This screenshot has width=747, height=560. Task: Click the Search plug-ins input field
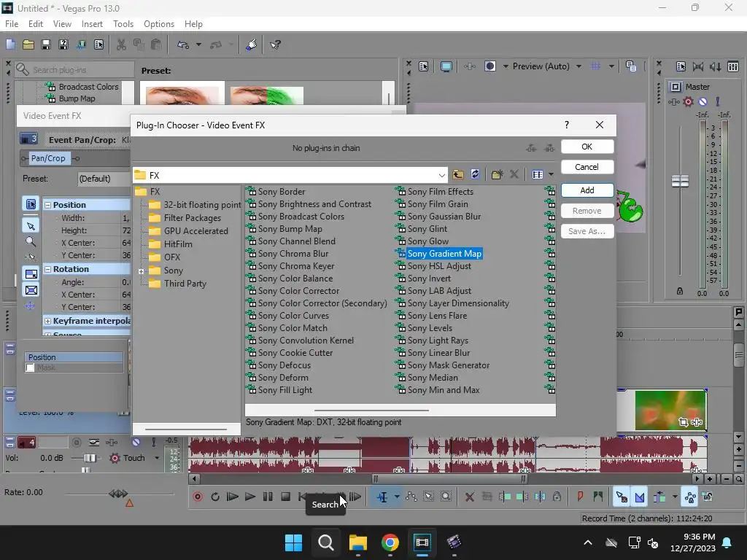75,69
